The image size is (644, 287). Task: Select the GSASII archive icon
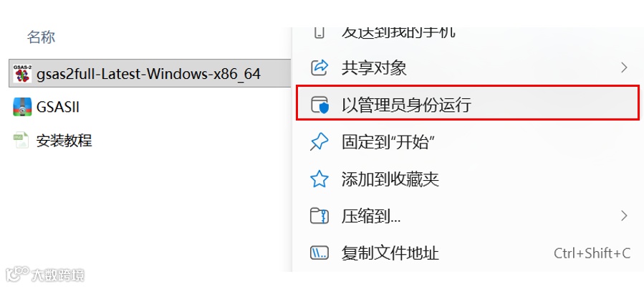22,107
